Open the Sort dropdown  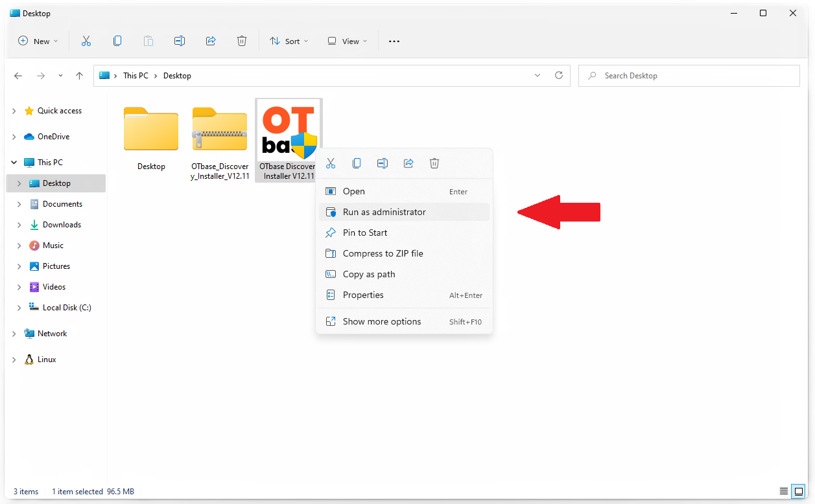pos(289,41)
